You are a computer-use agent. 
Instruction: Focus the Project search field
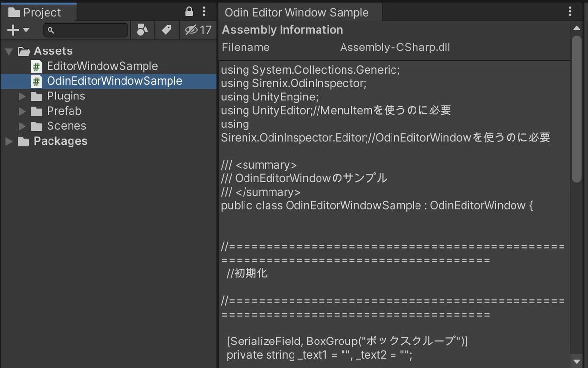(x=86, y=30)
